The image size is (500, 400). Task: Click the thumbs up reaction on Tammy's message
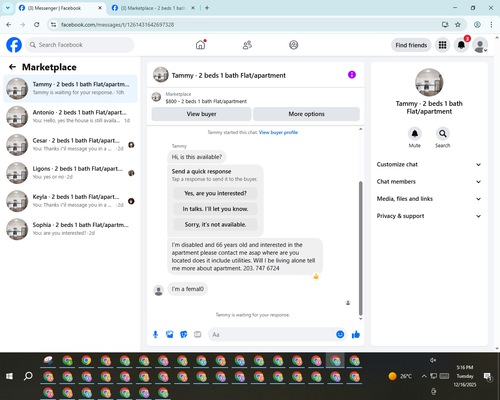316,276
